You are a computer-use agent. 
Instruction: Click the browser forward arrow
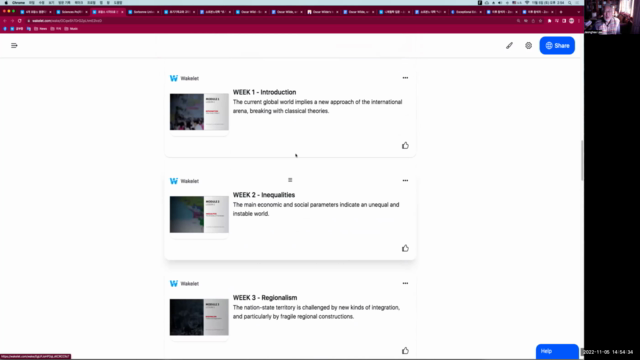[12, 21]
